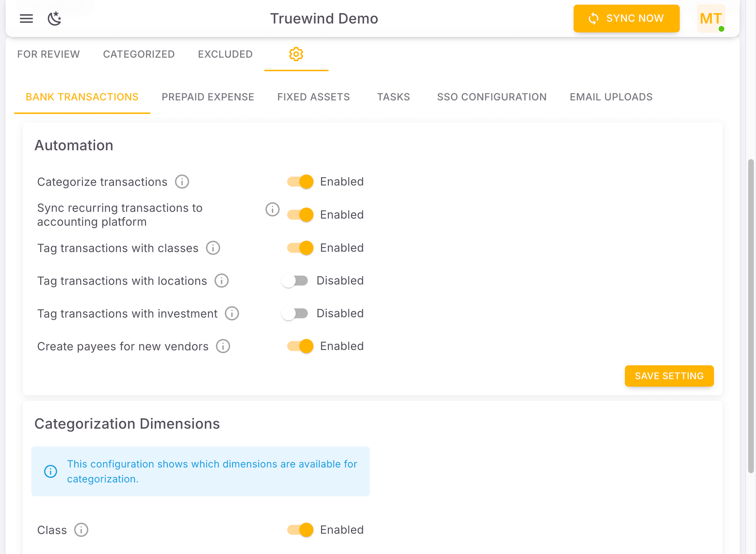Image resolution: width=756 pixels, height=554 pixels.
Task: Open info tooltip for Tag transactions with locations
Action: tap(221, 281)
